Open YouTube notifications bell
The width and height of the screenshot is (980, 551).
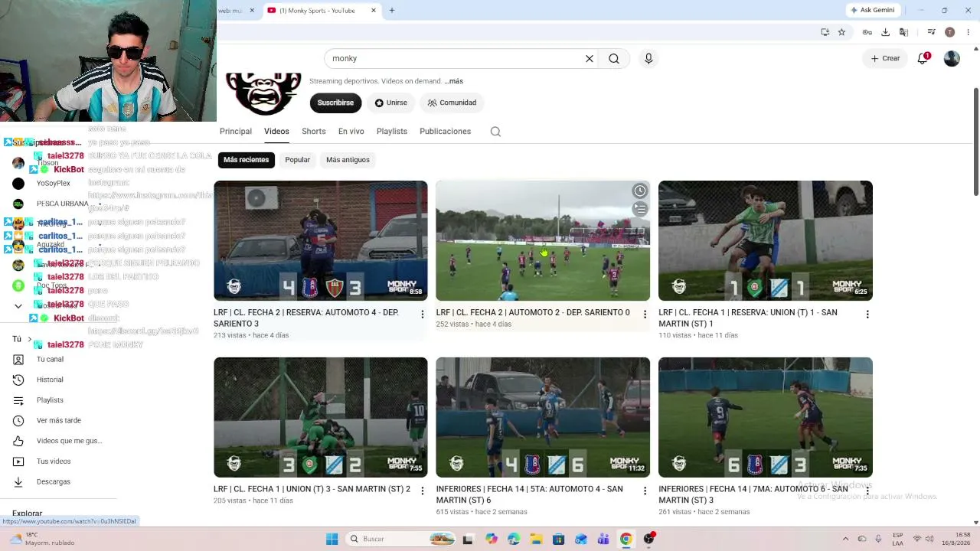pyautogui.click(x=923, y=58)
